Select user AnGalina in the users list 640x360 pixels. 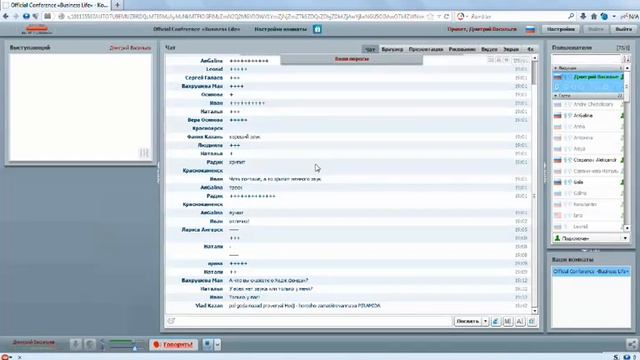click(587, 116)
